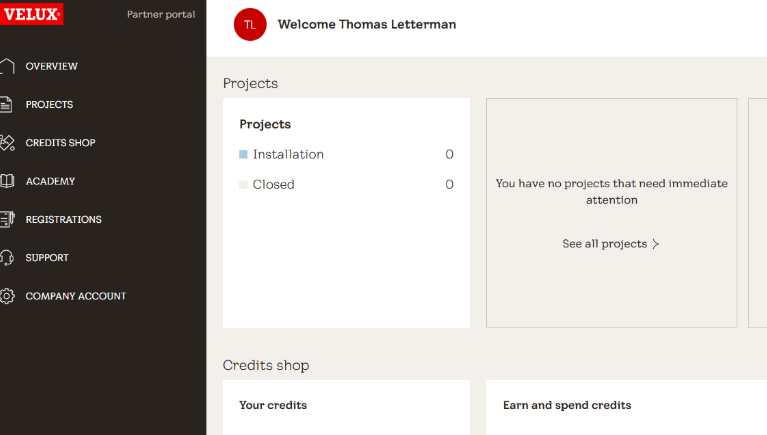This screenshot has height=435, width=767.
Task: Click the Registrations icon in sidebar
Action: click(7, 219)
